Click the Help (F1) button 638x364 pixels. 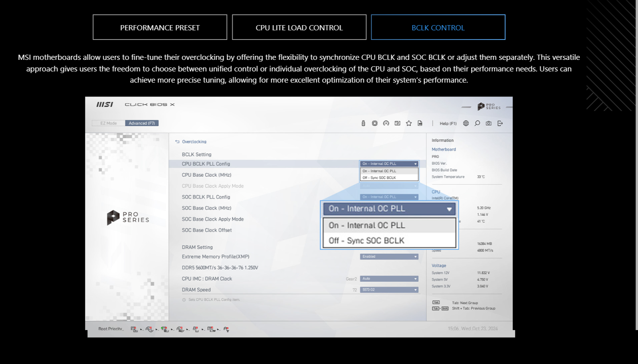(448, 124)
